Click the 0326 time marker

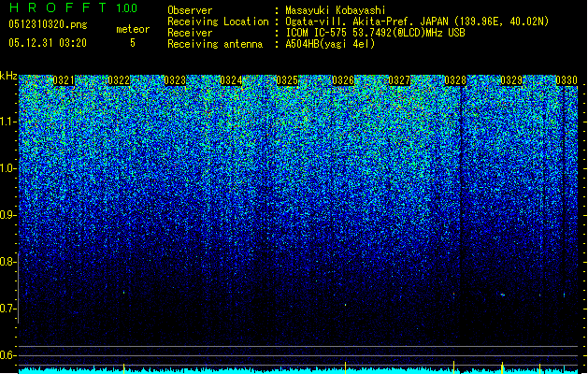click(x=343, y=80)
